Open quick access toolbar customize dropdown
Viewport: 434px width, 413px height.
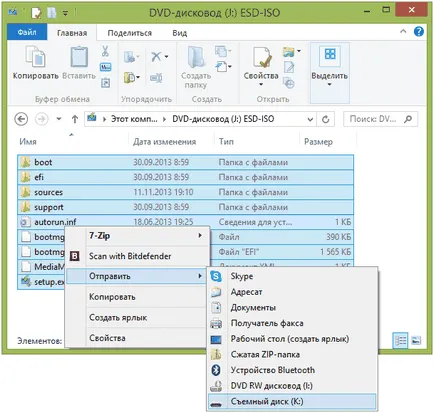65,13
